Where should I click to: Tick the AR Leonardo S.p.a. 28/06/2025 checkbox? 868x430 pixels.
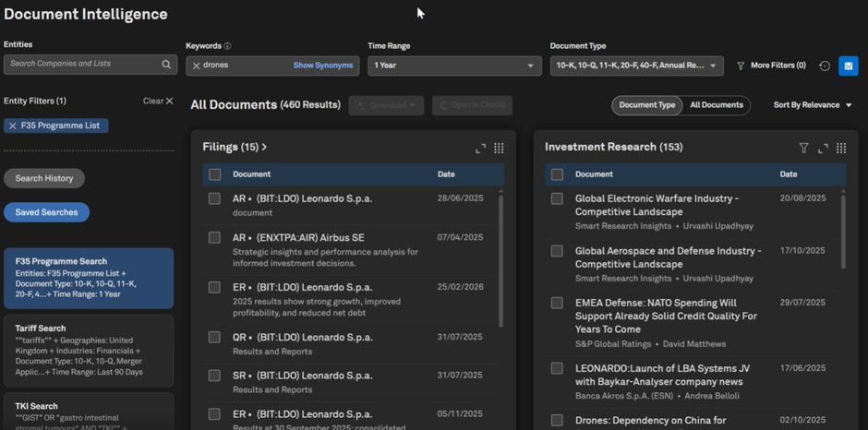pos(214,198)
